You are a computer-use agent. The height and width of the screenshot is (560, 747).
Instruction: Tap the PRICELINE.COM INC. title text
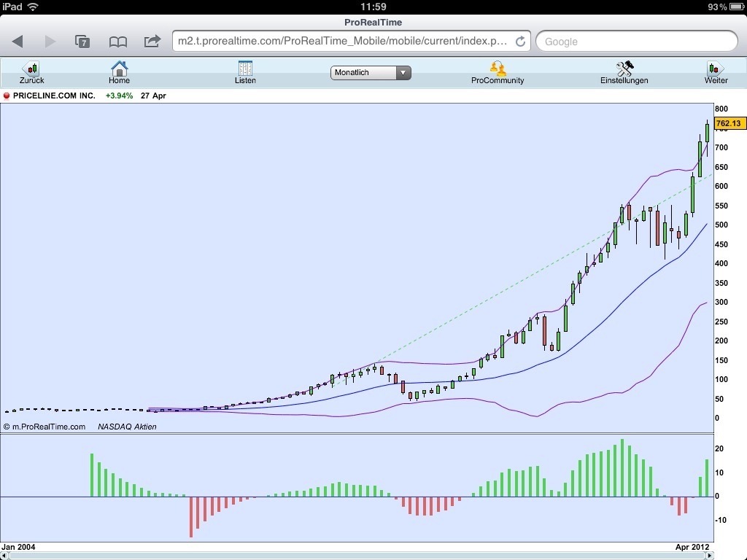pyautogui.click(x=54, y=96)
